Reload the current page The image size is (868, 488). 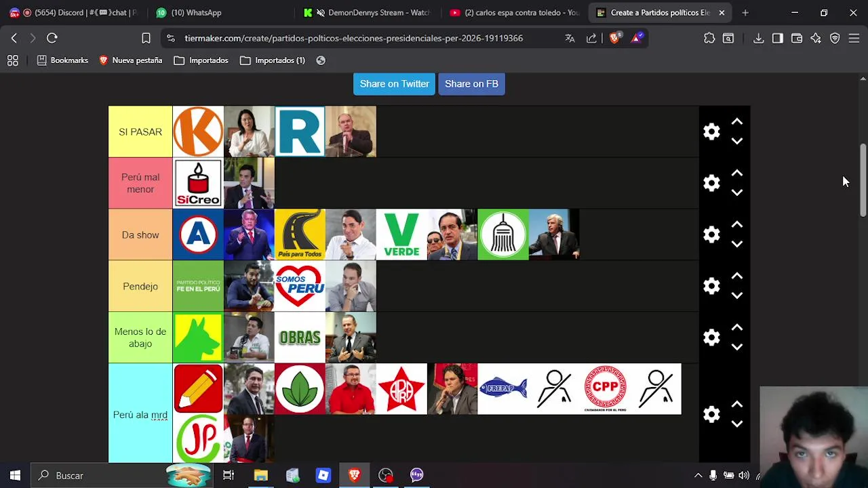(52, 38)
